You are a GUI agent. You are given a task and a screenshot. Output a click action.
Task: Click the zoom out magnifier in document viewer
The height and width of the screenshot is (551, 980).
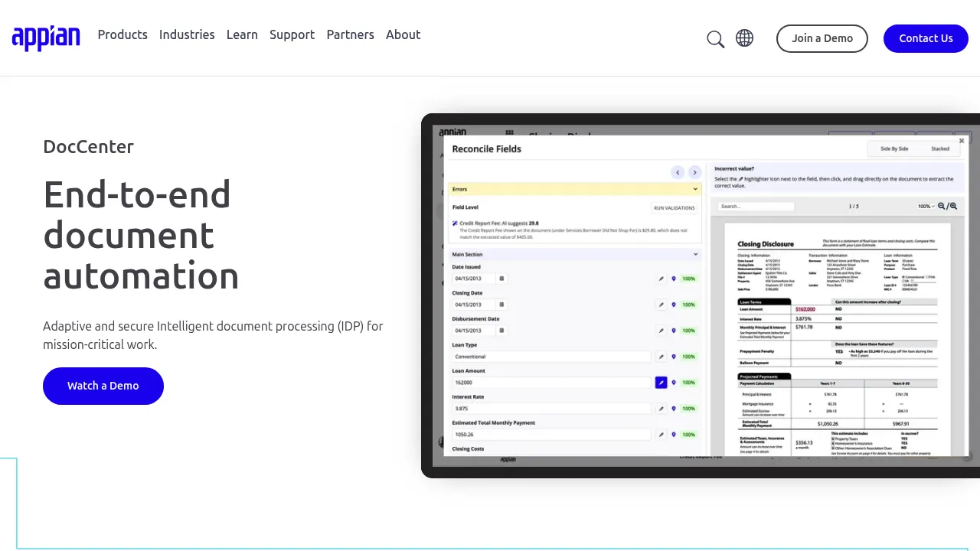pos(942,206)
